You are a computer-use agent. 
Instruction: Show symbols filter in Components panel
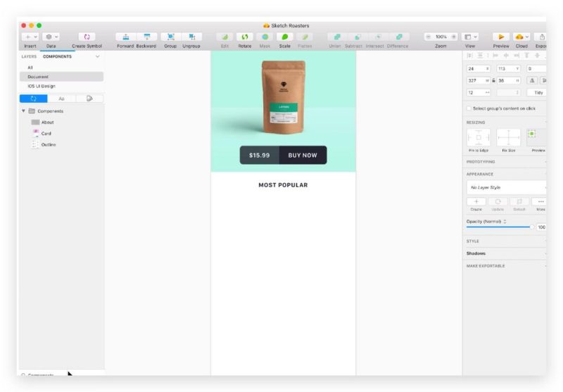[x=33, y=99]
